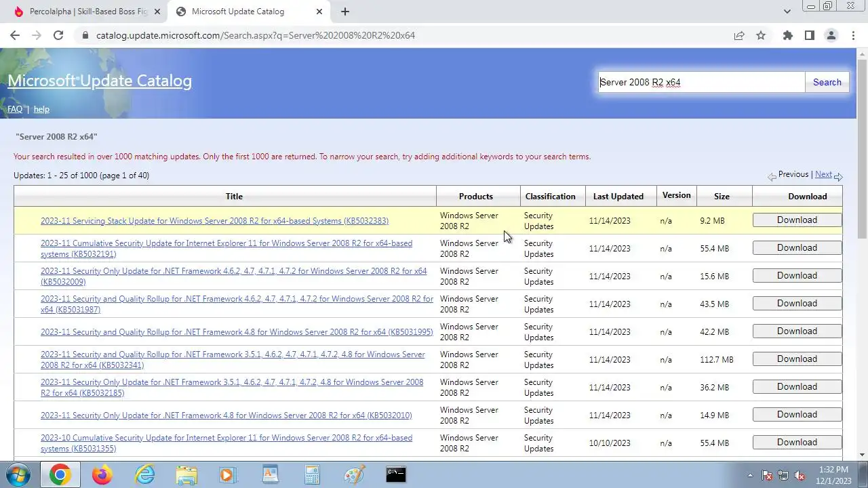The height and width of the screenshot is (488, 868).
Task: Open KB5032341 Security and Quality Rollup link
Action: click(233, 360)
